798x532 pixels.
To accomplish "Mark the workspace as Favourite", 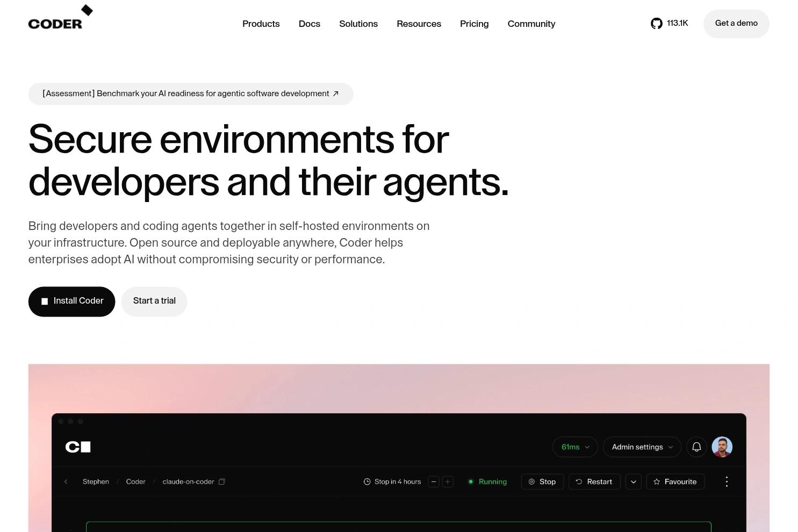I will click(x=675, y=482).
